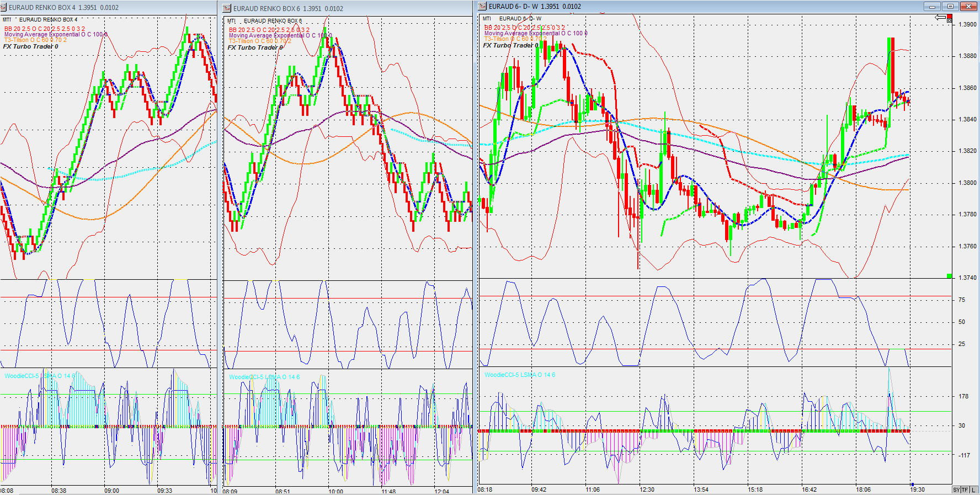Click the left-pointing arrow icon above the 1.3900 price
The image size is (980, 495).
point(940,18)
